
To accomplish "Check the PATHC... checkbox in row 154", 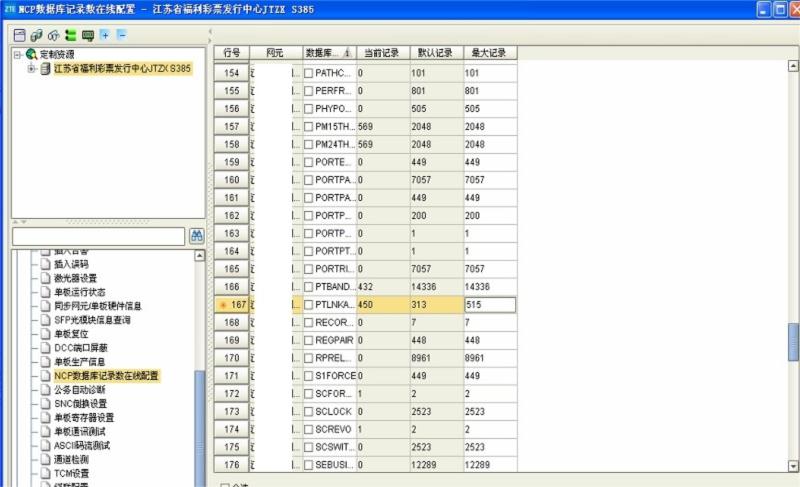I will tap(308, 74).
